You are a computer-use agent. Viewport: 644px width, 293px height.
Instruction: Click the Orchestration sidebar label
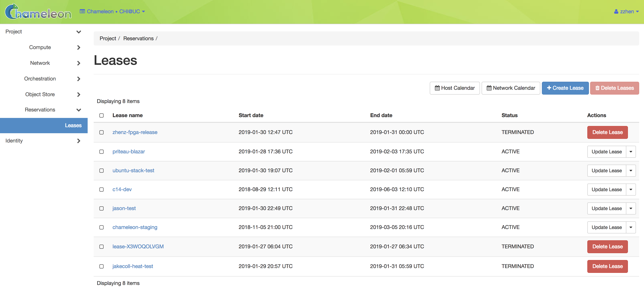point(40,79)
